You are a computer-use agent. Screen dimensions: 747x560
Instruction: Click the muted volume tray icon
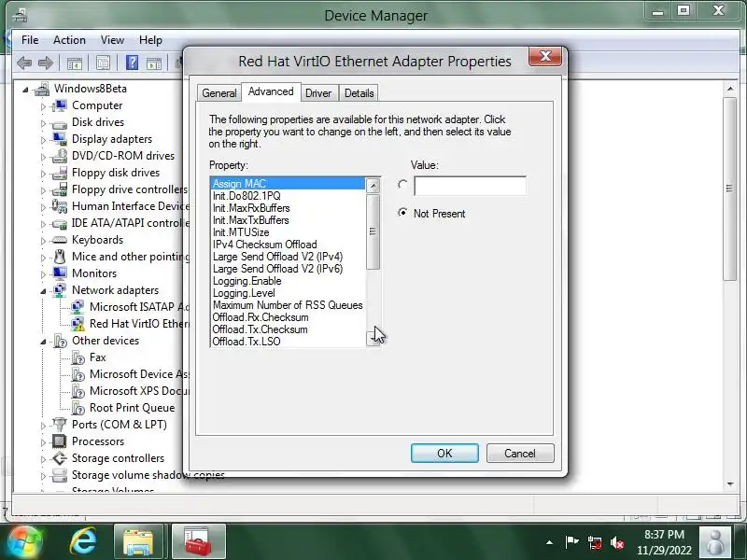[617, 542]
